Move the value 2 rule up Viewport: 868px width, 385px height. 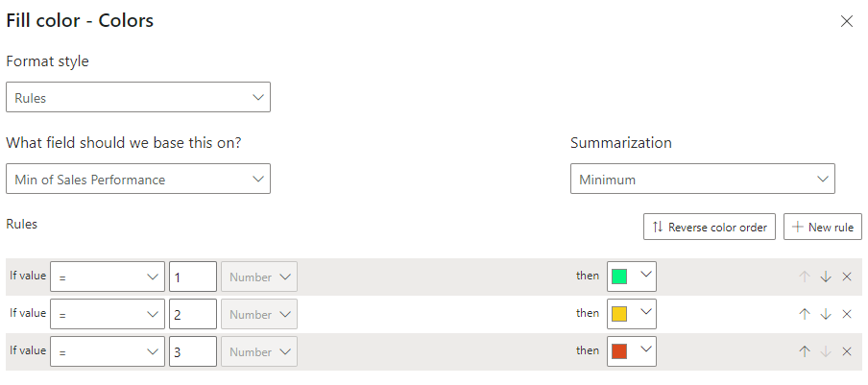click(805, 314)
